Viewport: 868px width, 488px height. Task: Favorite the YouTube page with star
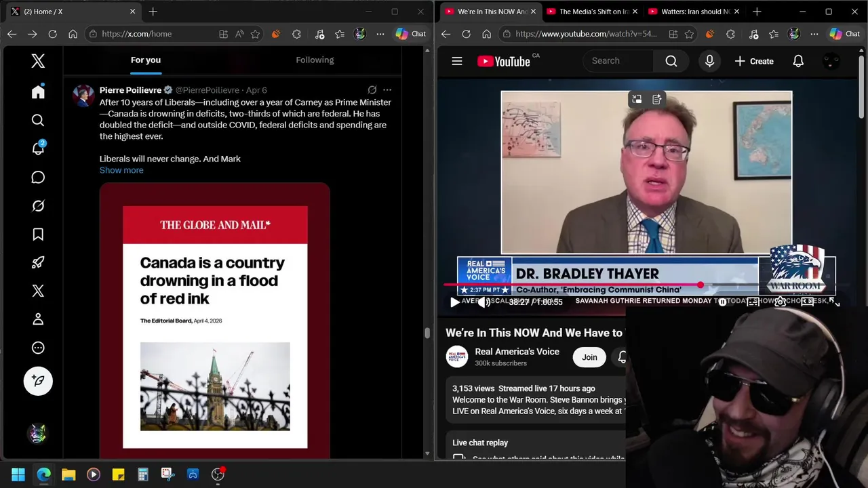[x=690, y=34]
